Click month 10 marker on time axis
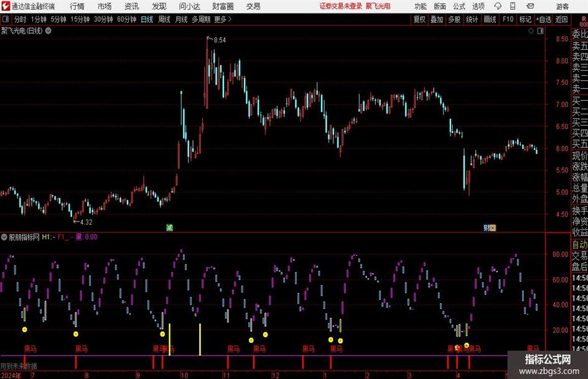588x379 pixels. (184, 375)
